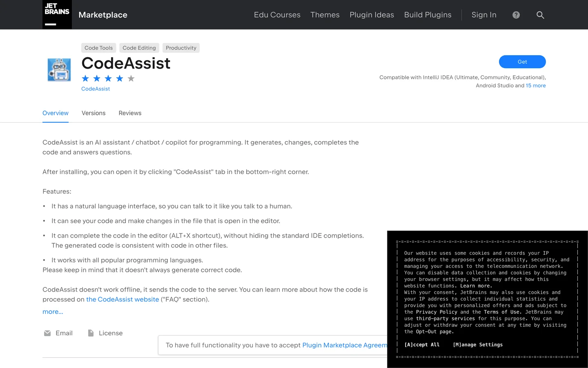Open Build Plugins navigation item
This screenshot has width=588, height=368.
[428, 15]
